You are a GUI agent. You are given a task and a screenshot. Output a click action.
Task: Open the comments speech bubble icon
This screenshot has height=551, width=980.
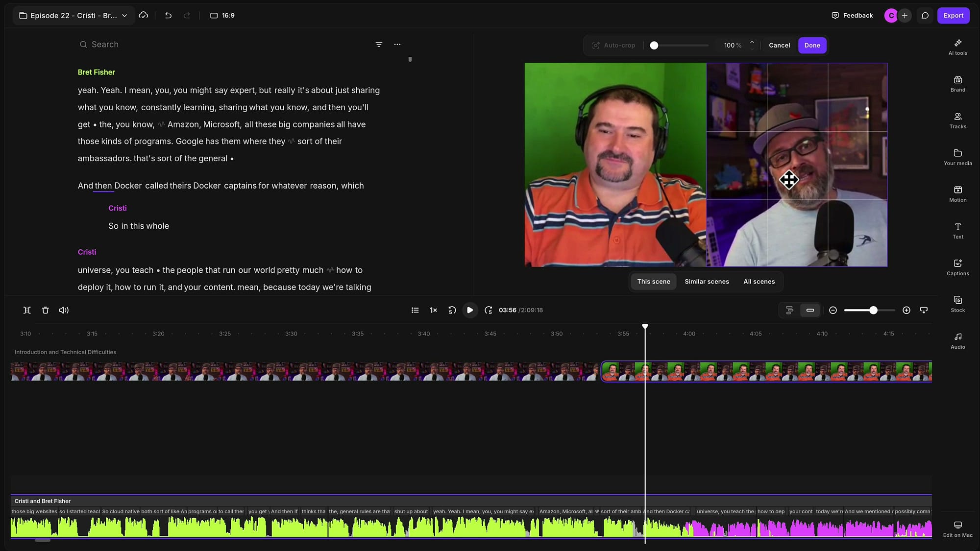[925, 16]
